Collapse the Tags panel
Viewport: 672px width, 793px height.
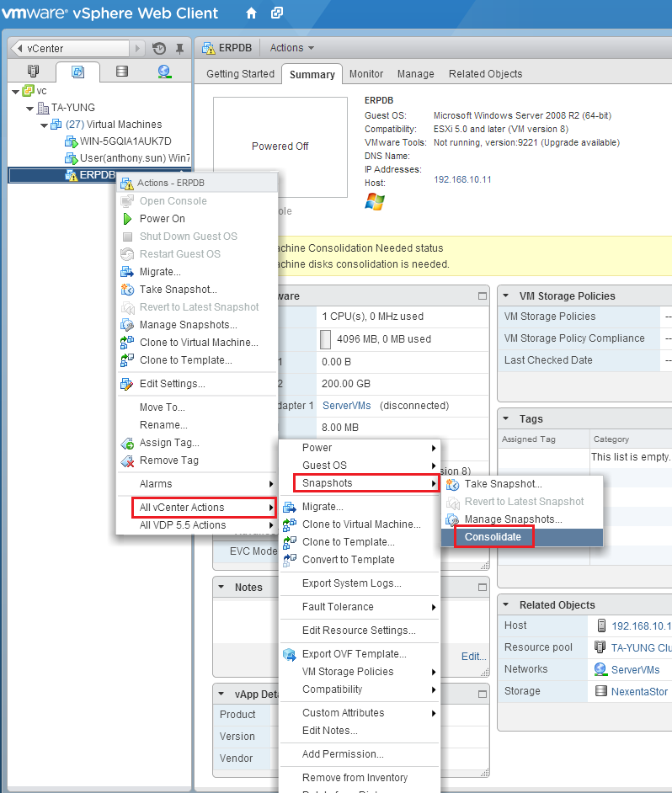pyautogui.click(x=505, y=418)
